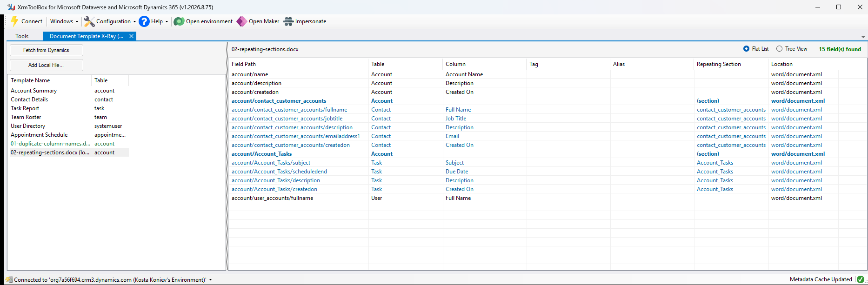Select the Tree View radio button
868x285 pixels.
pyautogui.click(x=779, y=49)
